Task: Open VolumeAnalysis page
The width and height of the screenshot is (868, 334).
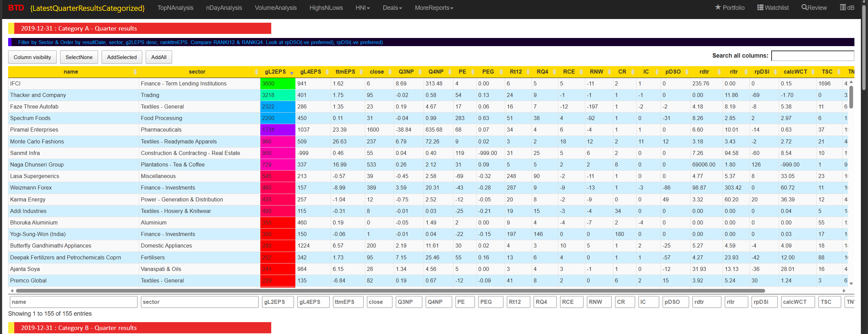Action: (x=276, y=7)
